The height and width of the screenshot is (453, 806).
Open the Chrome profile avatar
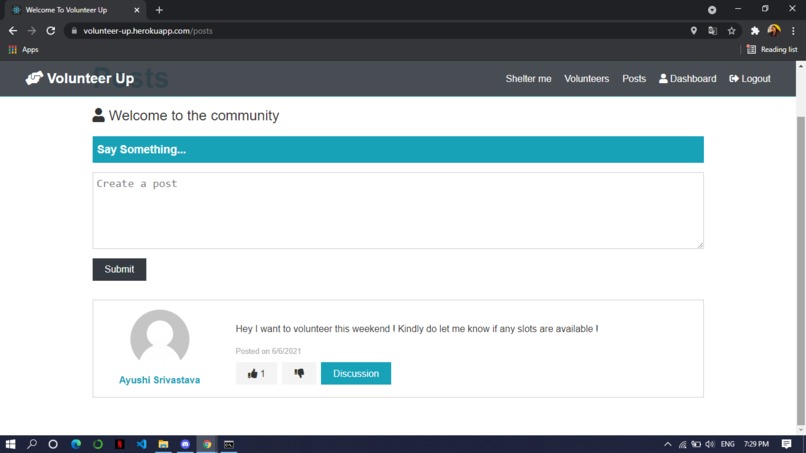[x=774, y=31]
